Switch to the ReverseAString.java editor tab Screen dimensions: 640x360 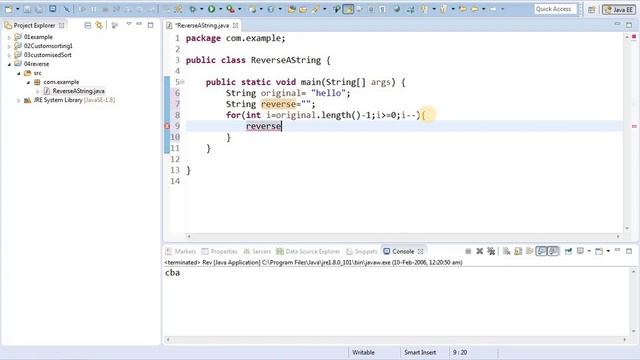[202, 25]
